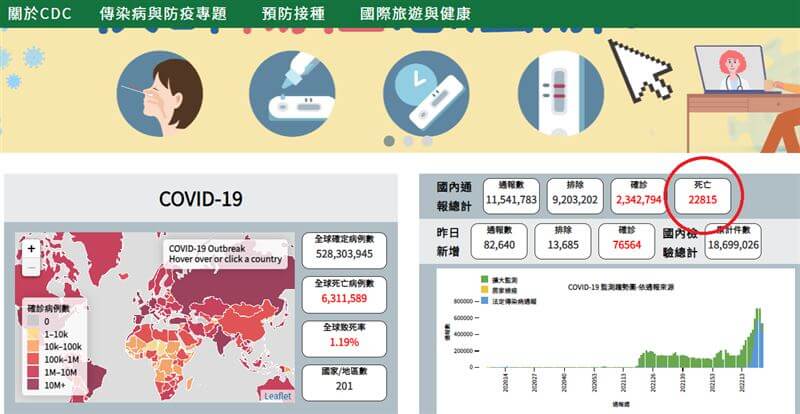This screenshot has height=414, width=800.
Task: Click yesterday's 排除 13,685 box
Action: coord(563,241)
